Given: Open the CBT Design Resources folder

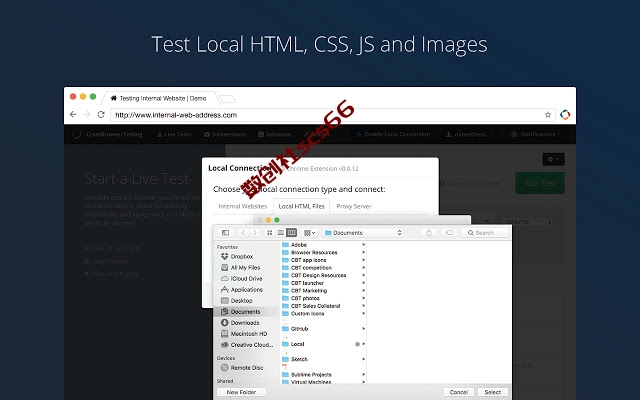Looking at the screenshot, I should click(x=314, y=276).
